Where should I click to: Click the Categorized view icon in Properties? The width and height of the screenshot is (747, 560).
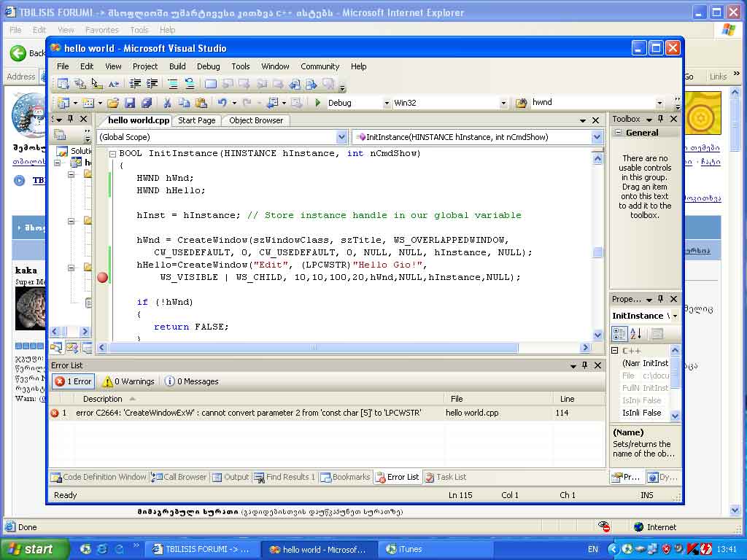point(619,334)
